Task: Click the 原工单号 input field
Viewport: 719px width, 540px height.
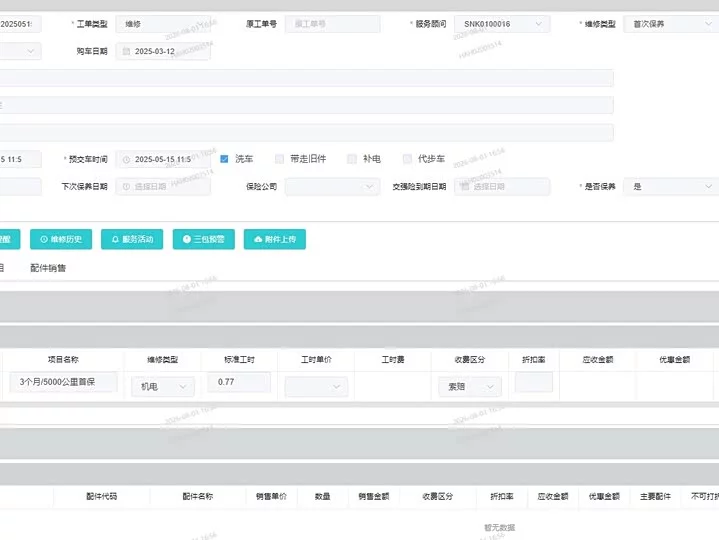Action: point(332,24)
